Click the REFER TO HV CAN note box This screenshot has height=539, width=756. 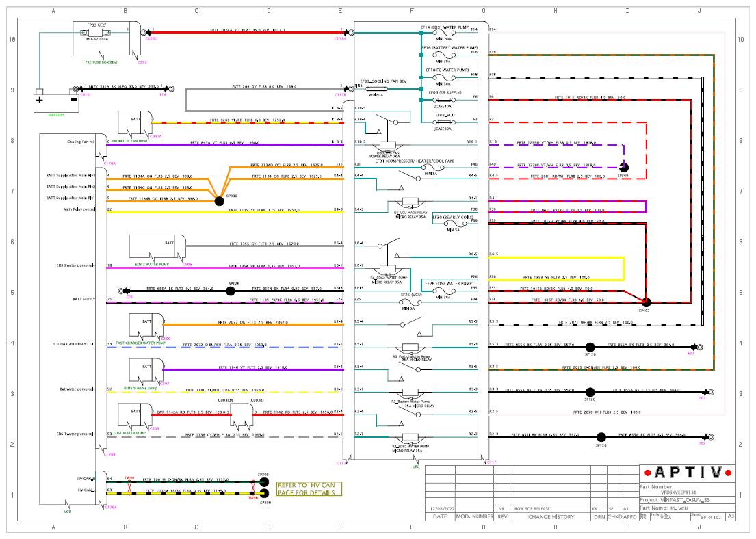point(309,489)
